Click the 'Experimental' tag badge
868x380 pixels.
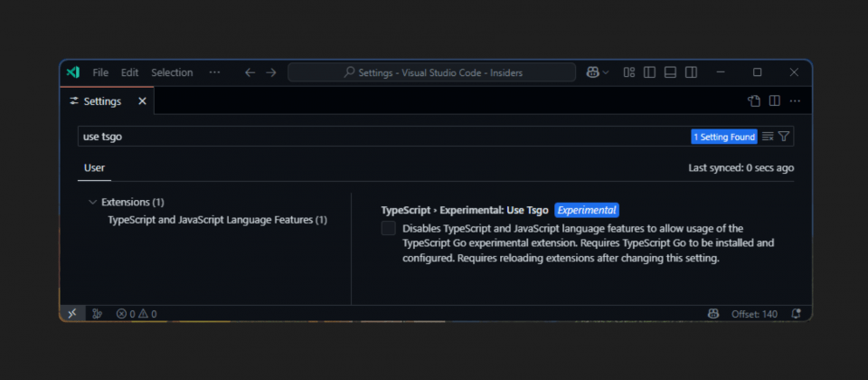[587, 211]
